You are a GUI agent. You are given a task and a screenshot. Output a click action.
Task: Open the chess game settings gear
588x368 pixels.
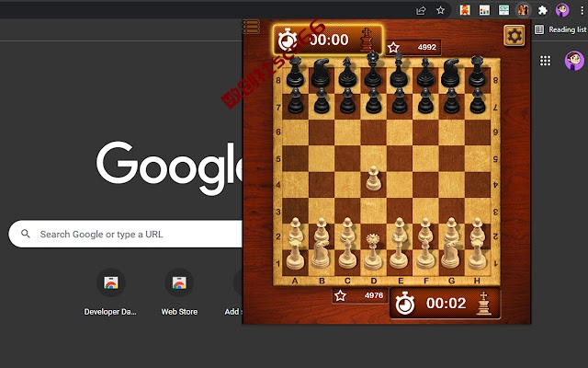click(514, 36)
